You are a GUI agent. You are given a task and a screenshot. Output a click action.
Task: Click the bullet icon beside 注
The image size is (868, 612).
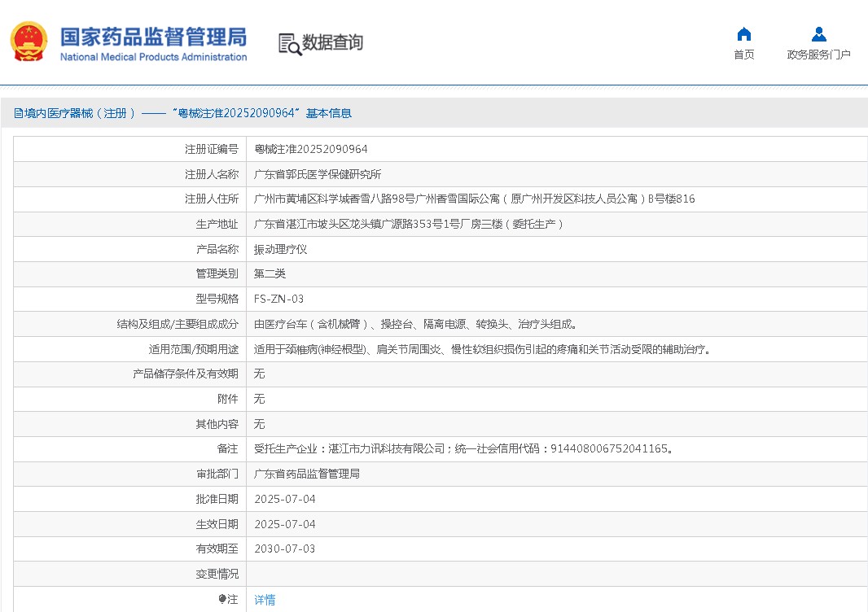tap(222, 599)
